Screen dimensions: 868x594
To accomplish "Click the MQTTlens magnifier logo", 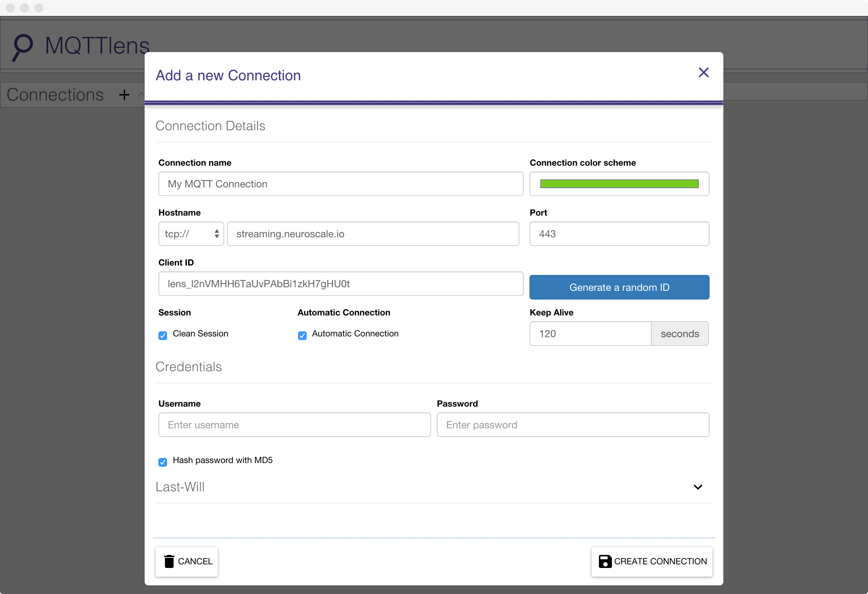I will pos(23,47).
